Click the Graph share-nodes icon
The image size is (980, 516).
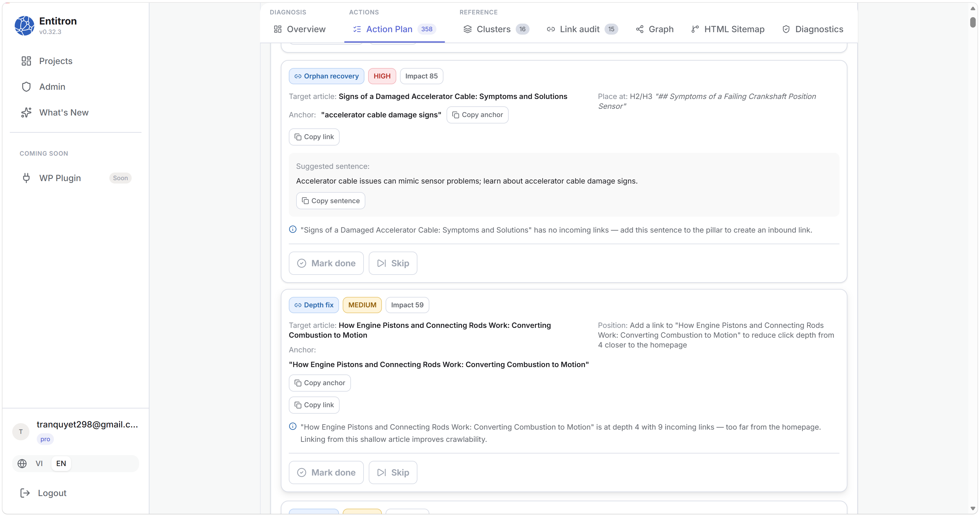pos(640,29)
